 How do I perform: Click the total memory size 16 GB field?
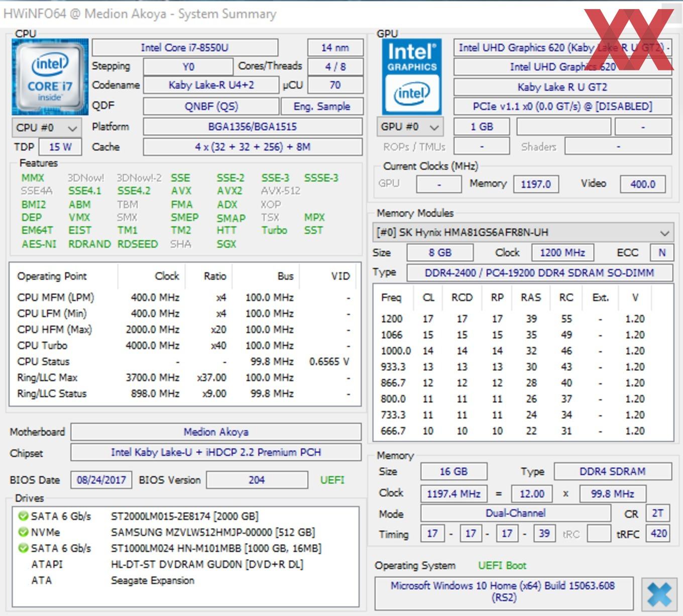tap(453, 472)
